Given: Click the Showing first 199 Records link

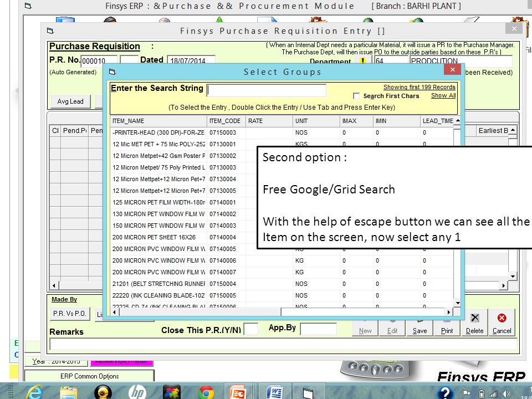Looking at the screenshot, I should [x=420, y=87].
